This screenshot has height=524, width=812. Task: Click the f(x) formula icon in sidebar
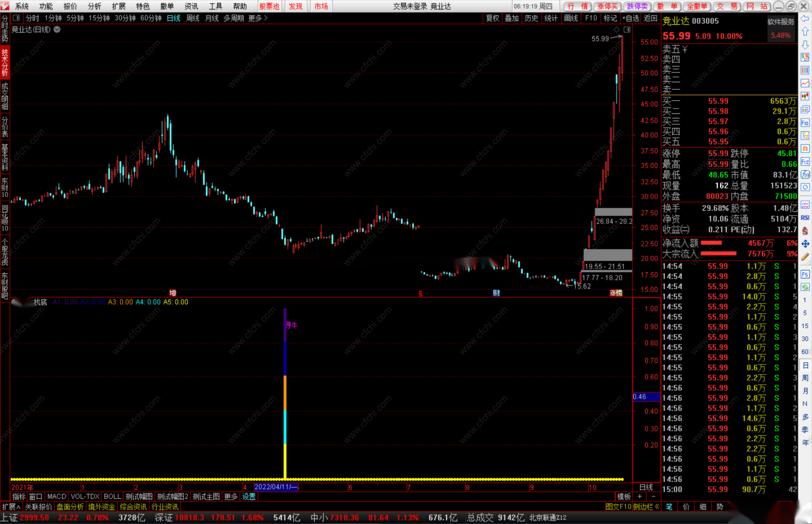(805, 175)
